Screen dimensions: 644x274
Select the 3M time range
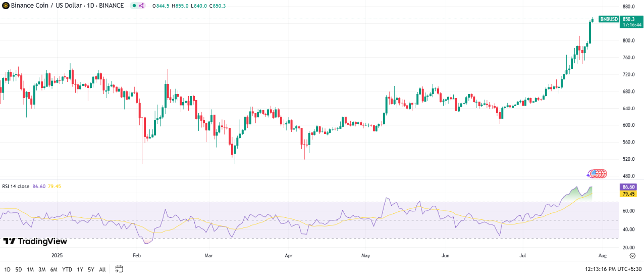point(42,269)
